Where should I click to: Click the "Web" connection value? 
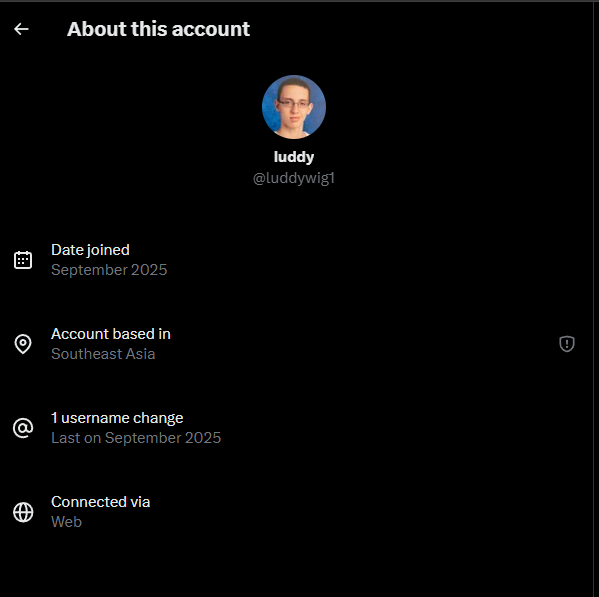66,522
